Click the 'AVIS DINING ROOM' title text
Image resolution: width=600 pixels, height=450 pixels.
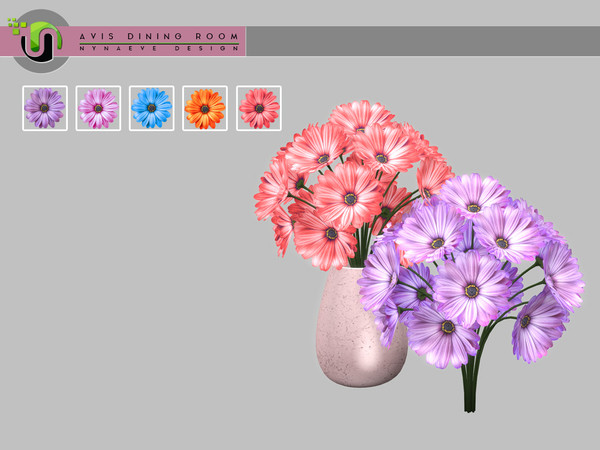pyautogui.click(x=159, y=36)
